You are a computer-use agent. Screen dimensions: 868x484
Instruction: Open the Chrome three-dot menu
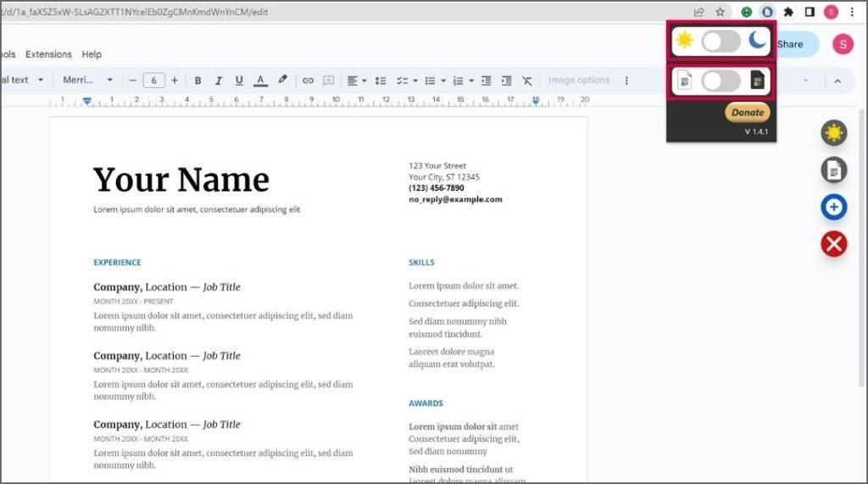coord(853,12)
